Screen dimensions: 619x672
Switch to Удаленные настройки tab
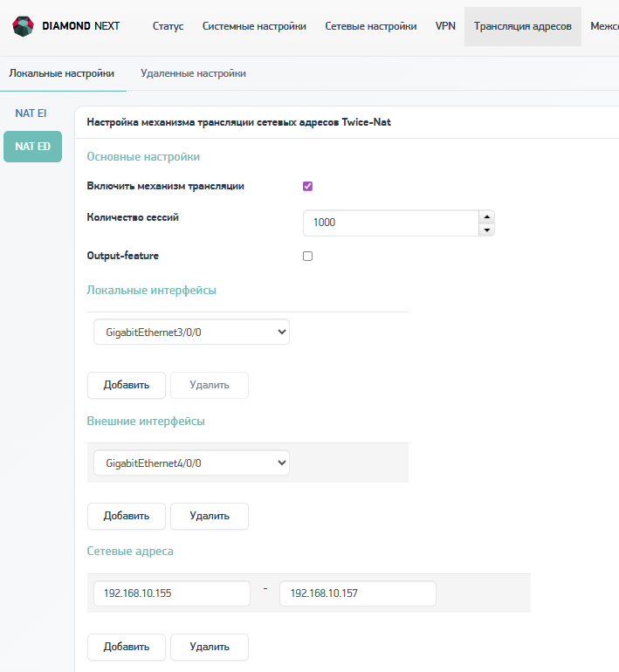pos(193,73)
